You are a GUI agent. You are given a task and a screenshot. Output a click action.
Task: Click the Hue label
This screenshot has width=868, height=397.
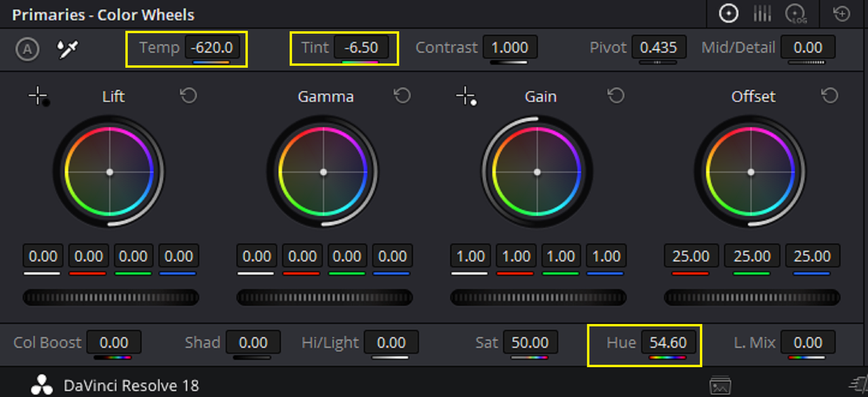tap(621, 343)
